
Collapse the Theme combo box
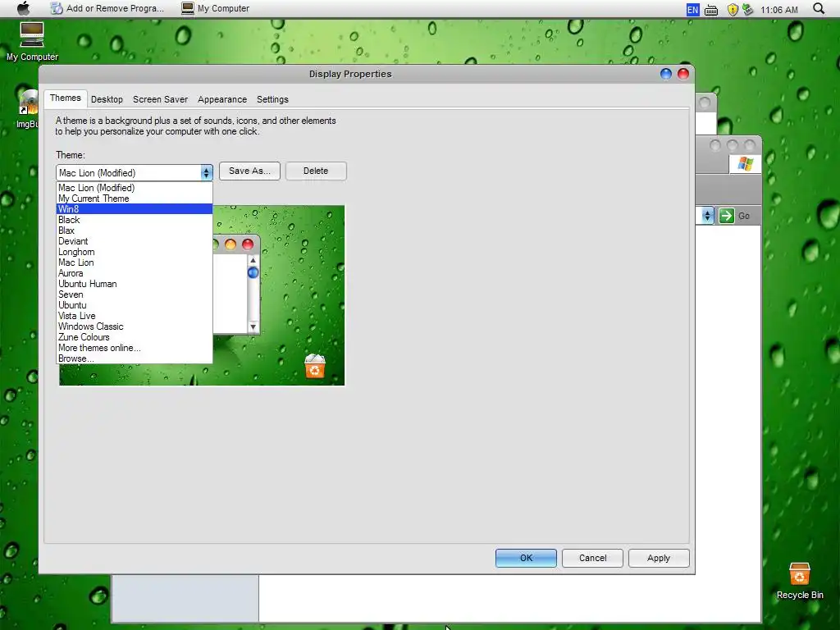[x=206, y=172]
